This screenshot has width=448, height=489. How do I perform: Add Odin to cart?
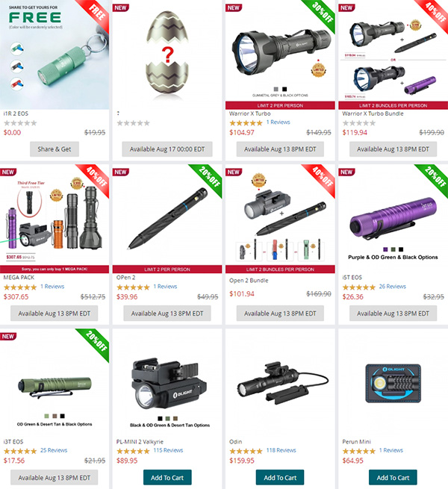click(280, 478)
